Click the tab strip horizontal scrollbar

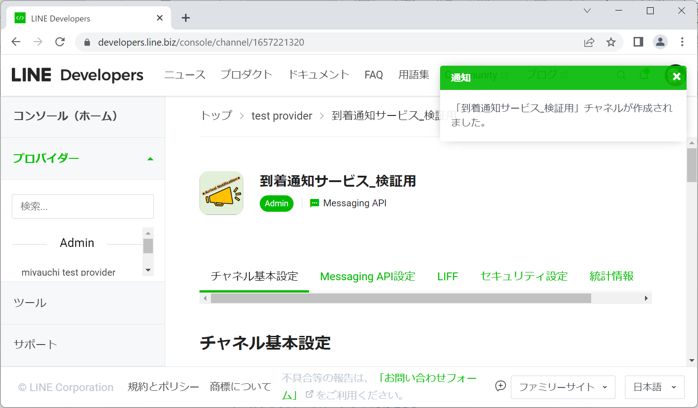(401, 298)
